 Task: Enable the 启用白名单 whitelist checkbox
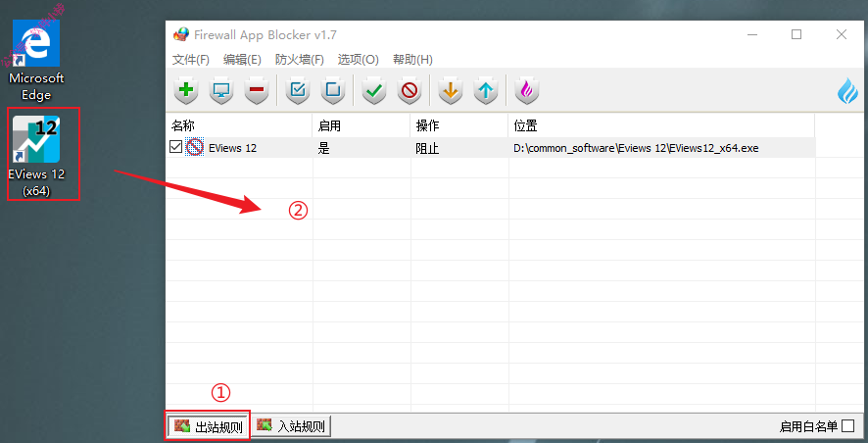click(847, 425)
